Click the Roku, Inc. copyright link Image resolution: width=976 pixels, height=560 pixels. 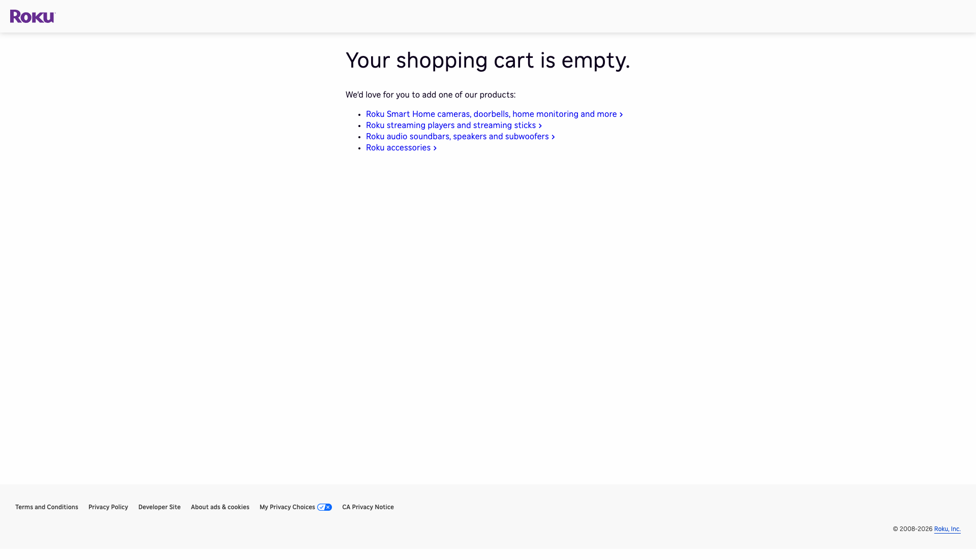(x=948, y=529)
